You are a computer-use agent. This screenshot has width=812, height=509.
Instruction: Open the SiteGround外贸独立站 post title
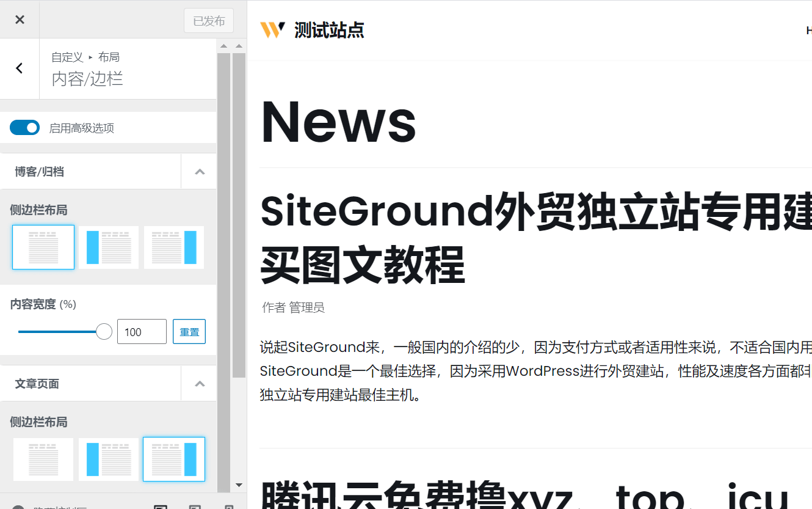click(x=536, y=238)
